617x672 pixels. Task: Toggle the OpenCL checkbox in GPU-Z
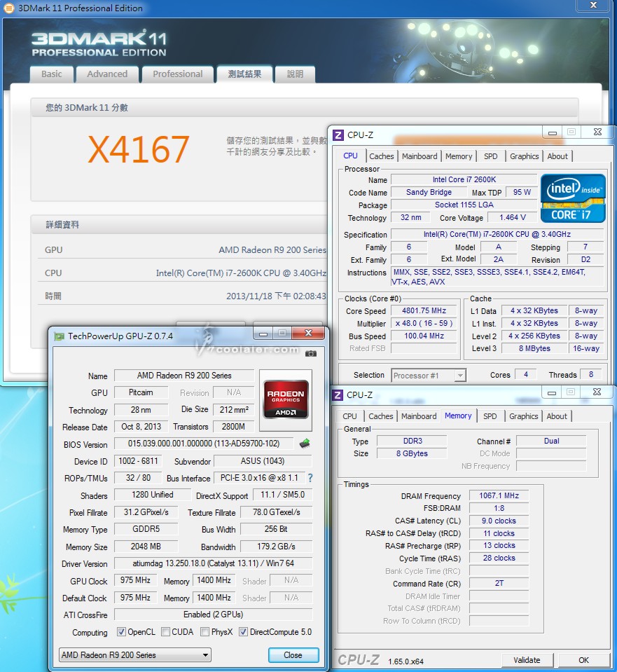(121, 632)
